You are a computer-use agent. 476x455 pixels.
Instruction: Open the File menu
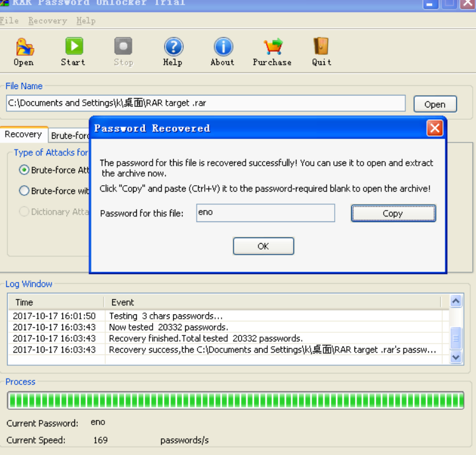(10, 21)
